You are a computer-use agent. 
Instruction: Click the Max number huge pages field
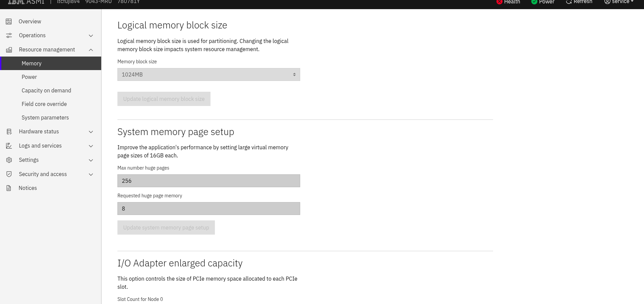pos(208,181)
